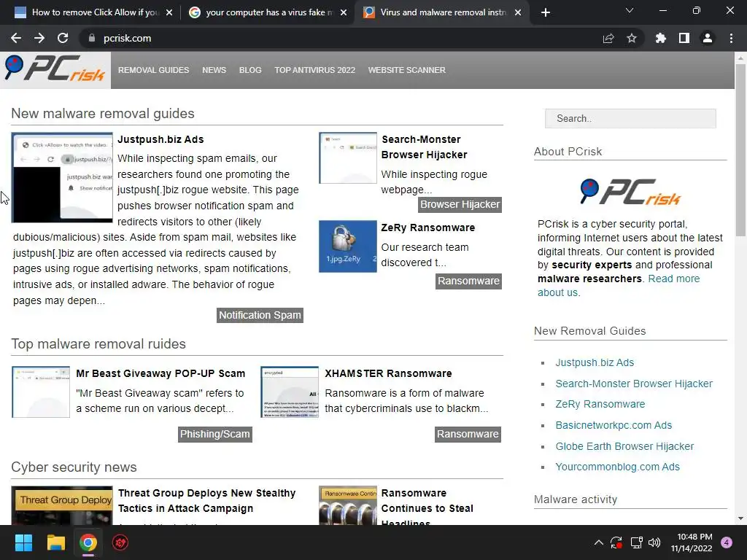The image size is (747, 560).
Task: Open XHAMSTER Ransomware thumbnail
Action: (290, 392)
